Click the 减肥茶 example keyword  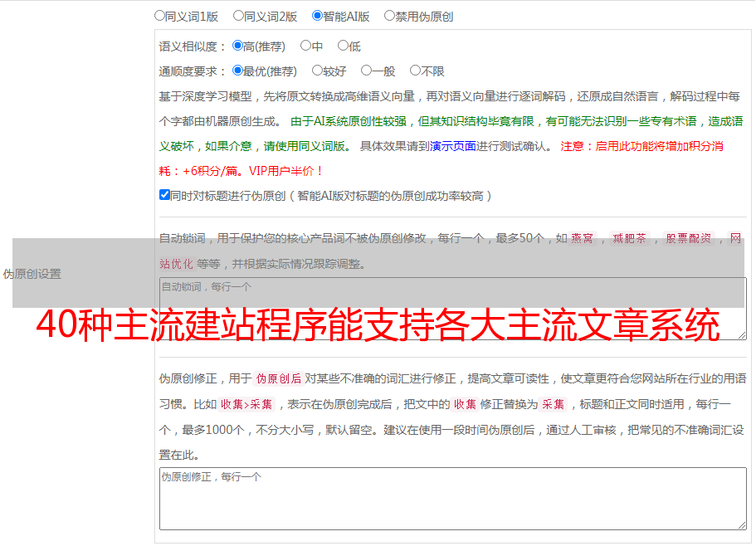[x=629, y=238]
